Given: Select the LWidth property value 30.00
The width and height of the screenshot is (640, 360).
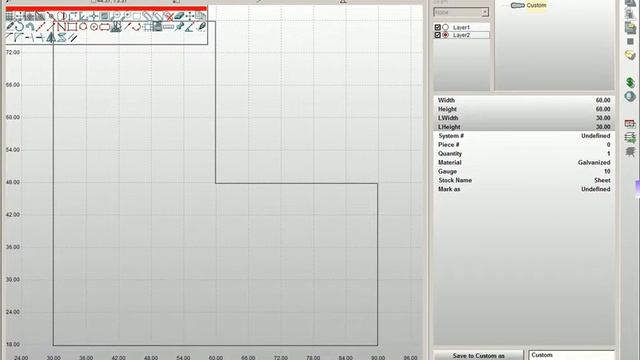Looking at the screenshot, I should (x=602, y=118).
